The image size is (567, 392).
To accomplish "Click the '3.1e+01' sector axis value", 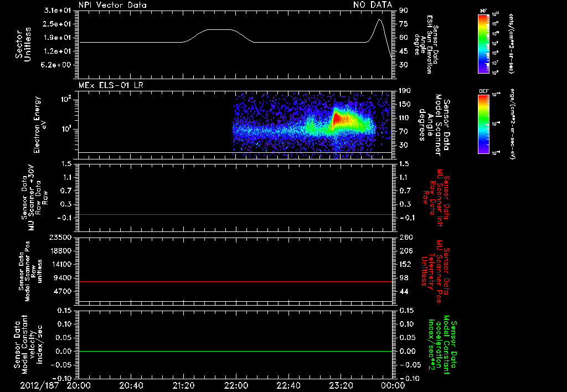I will pos(58,11).
